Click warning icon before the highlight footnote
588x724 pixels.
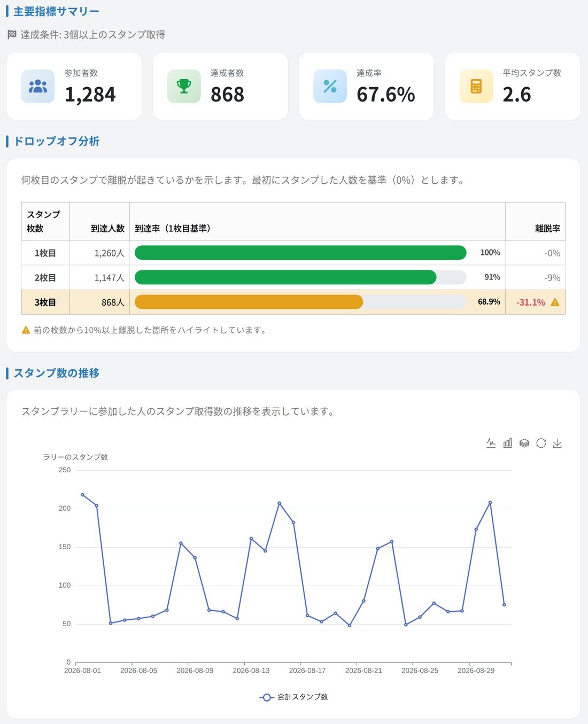(26, 330)
